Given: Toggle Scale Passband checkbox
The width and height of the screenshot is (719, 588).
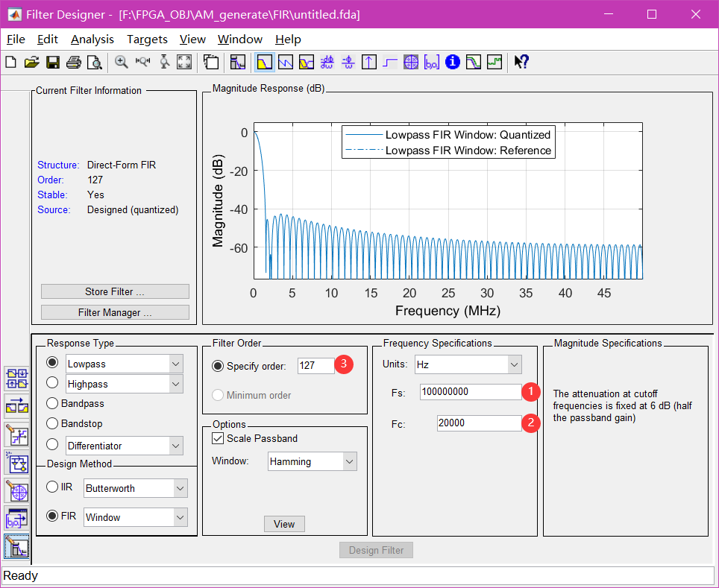Looking at the screenshot, I should [x=254, y=439].
